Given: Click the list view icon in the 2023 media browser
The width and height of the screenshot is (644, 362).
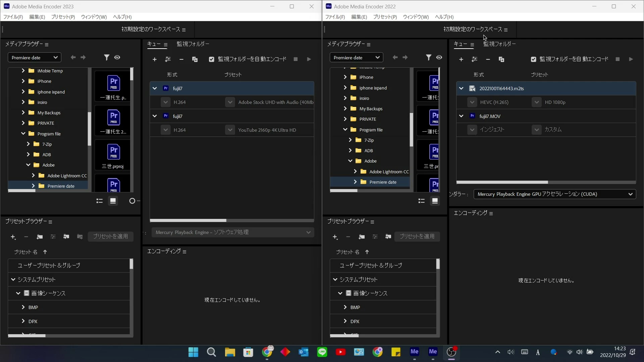Looking at the screenshot, I should pyautogui.click(x=99, y=201).
